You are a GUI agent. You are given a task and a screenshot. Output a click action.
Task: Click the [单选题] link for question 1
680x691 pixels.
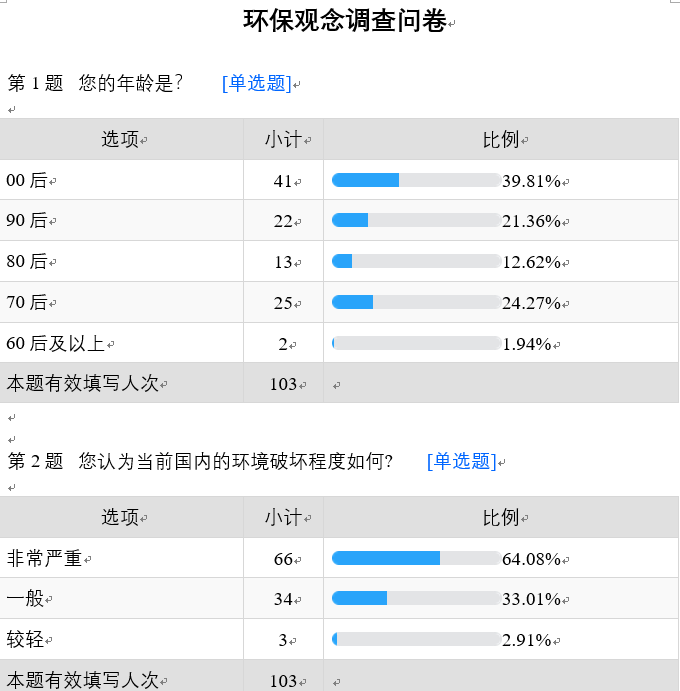257,84
